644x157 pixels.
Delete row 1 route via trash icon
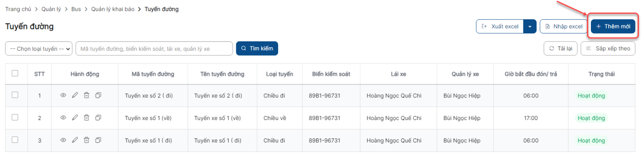click(x=87, y=95)
